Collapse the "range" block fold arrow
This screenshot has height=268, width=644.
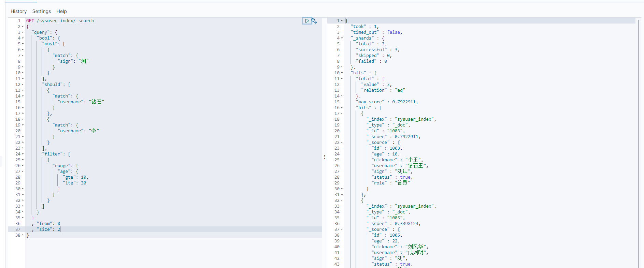point(23,166)
